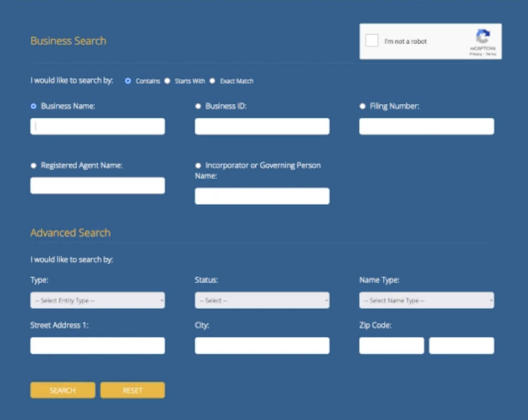
Task: Select the Contains search option
Action: pos(128,81)
